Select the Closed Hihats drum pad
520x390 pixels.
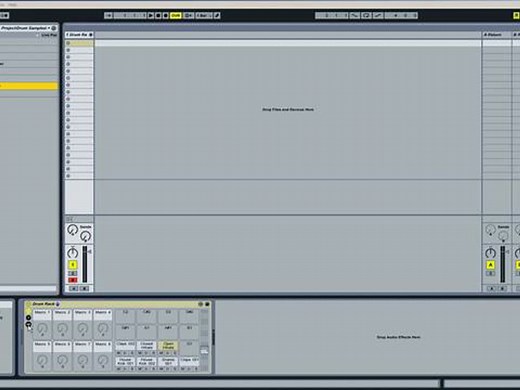click(x=146, y=346)
